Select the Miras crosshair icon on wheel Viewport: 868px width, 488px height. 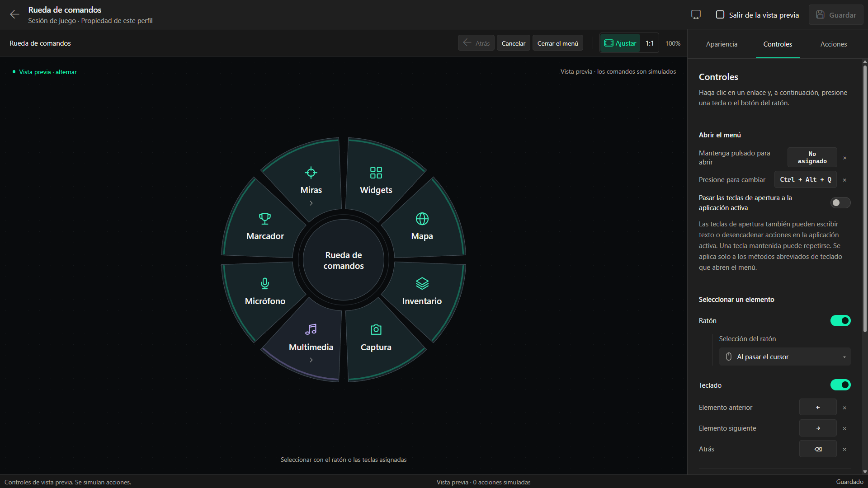(311, 173)
